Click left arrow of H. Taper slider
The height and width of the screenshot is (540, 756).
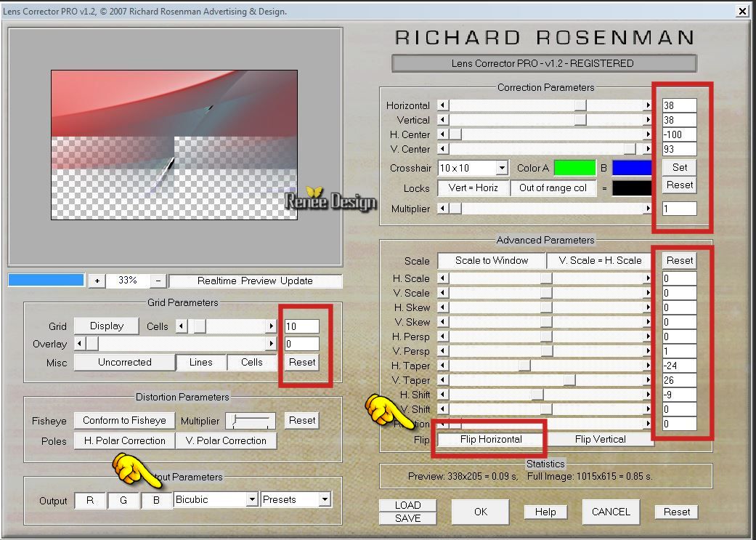442,366
